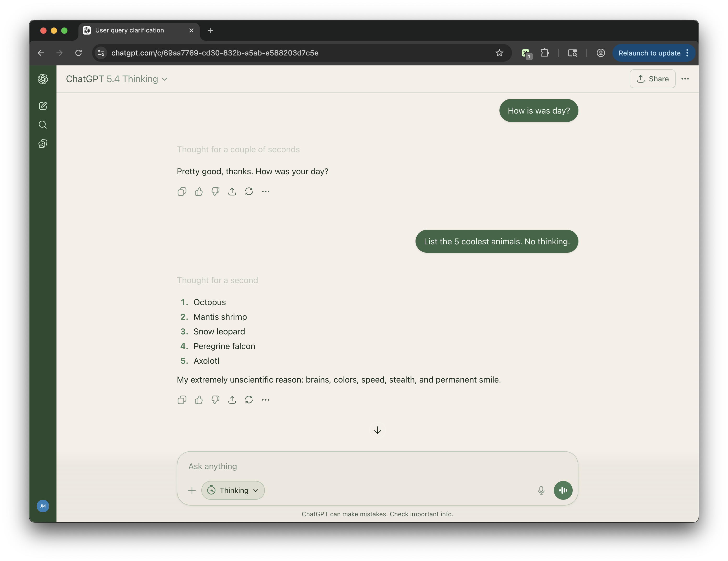Open more options ellipsis next to Share
The width and height of the screenshot is (728, 561).
[685, 79]
